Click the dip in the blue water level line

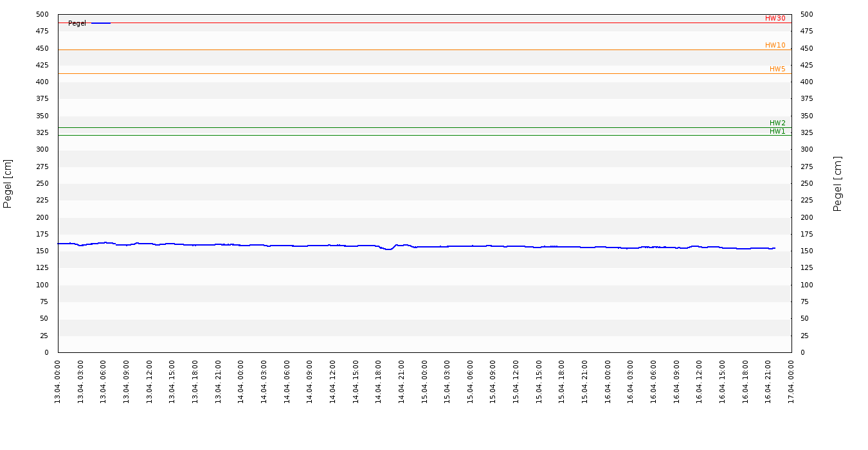[x=388, y=249]
